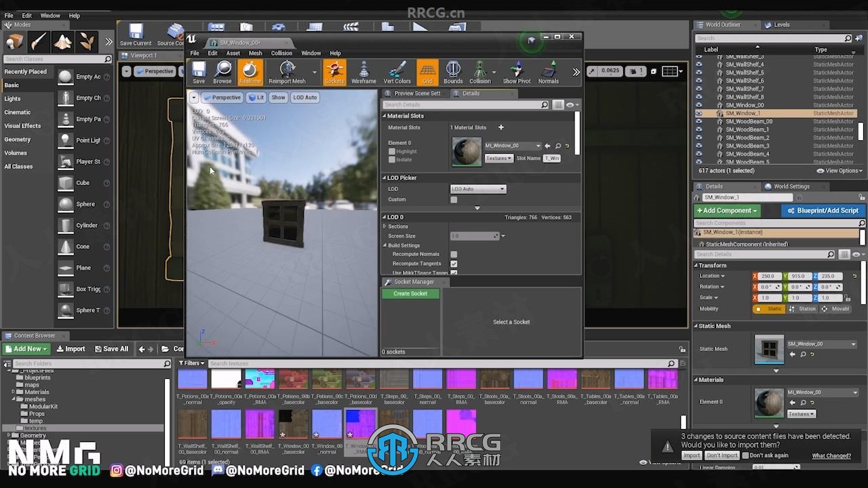
Task: Show mesh Bounds
Action: tap(453, 73)
